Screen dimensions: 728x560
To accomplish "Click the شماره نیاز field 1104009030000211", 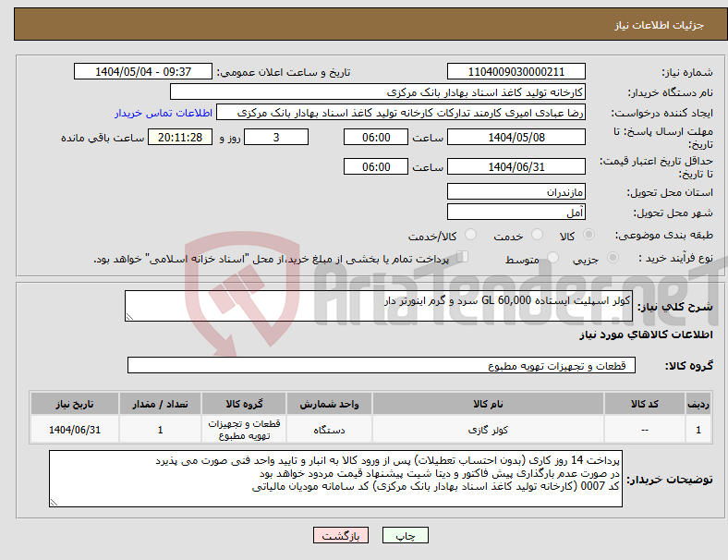I will (x=516, y=72).
